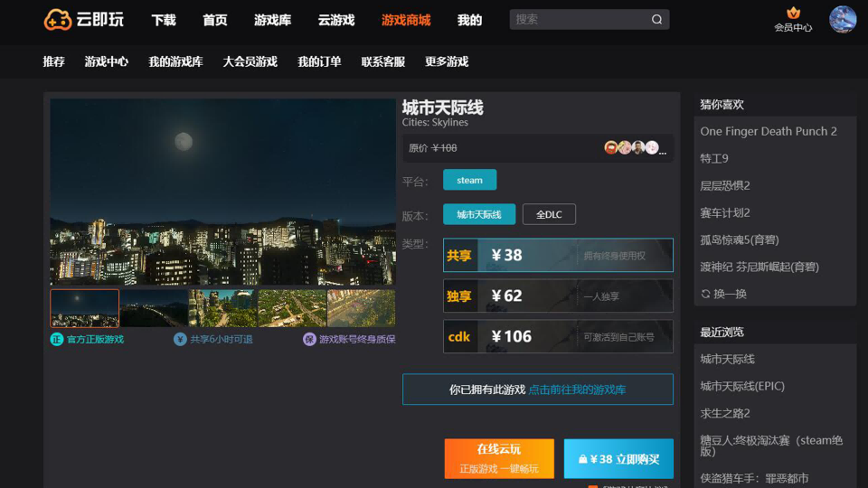This screenshot has height=488, width=868.
Task: Select the steam platform option
Action: (469, 180)
